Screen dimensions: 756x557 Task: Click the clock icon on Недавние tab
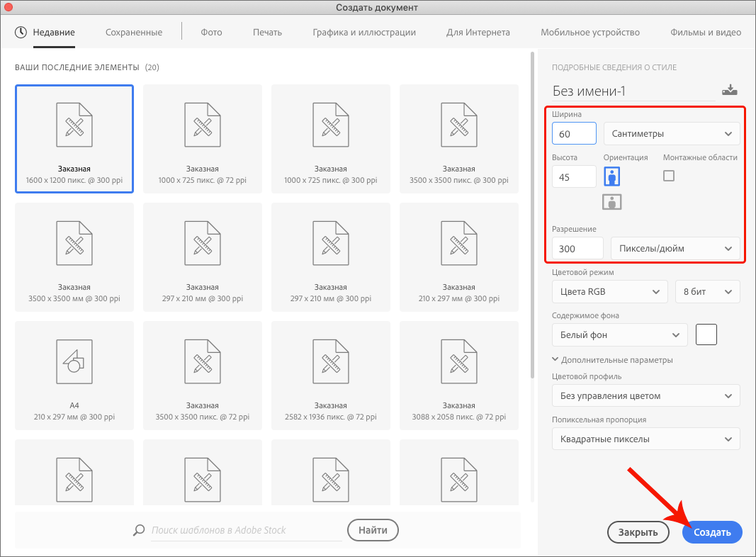[x=21, y=32]
